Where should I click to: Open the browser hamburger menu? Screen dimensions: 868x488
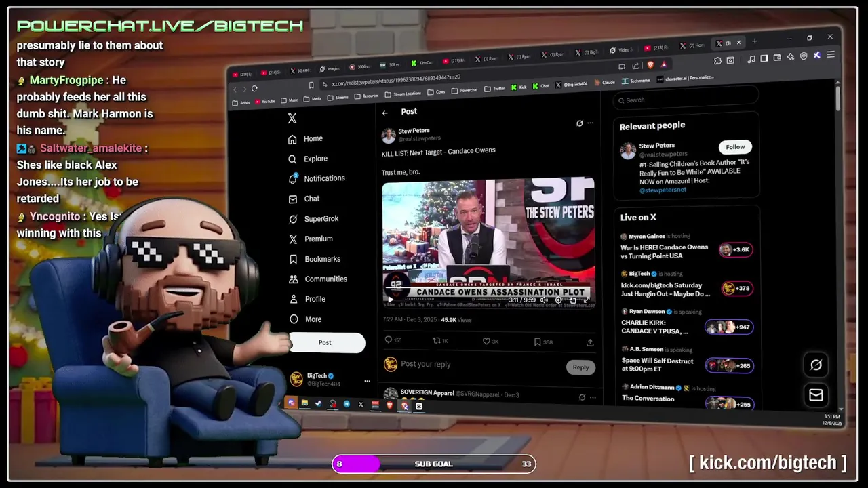pyautogui.click(x=831, y=55)
